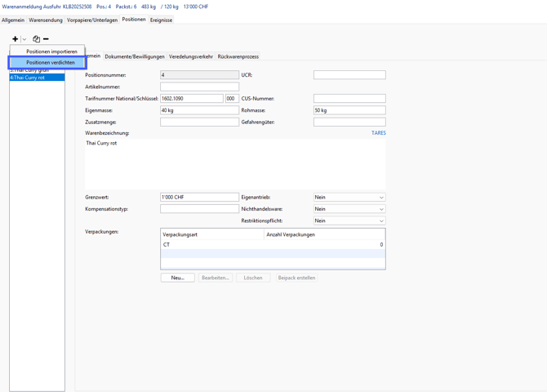Image resolution: width=547 pixels, height=392 pixels.
Task: Click the 'Warenanmeldung Ausfuhr KLB20252508' title text
Action: (x=47, y=7)
